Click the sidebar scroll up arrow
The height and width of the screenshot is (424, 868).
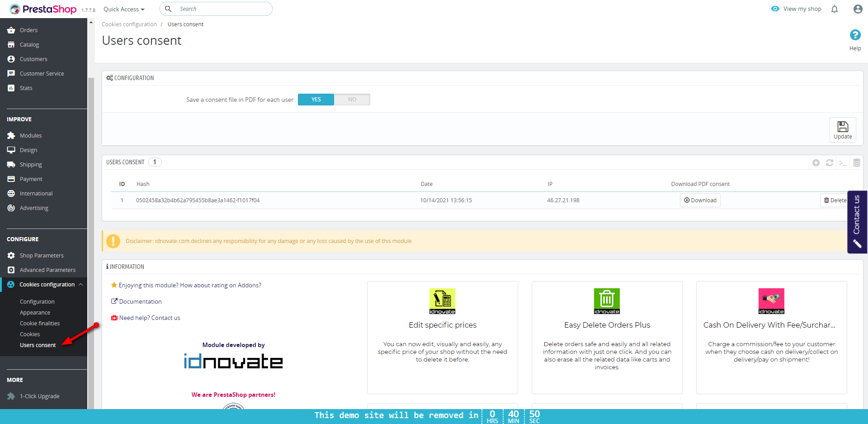point(91,22)
